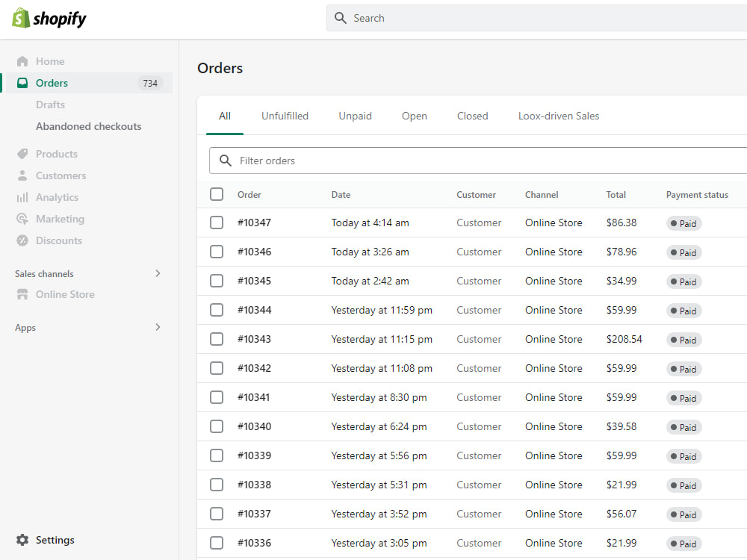Select checkbox of order #10340
747x560 pixels.
[217, 426]
